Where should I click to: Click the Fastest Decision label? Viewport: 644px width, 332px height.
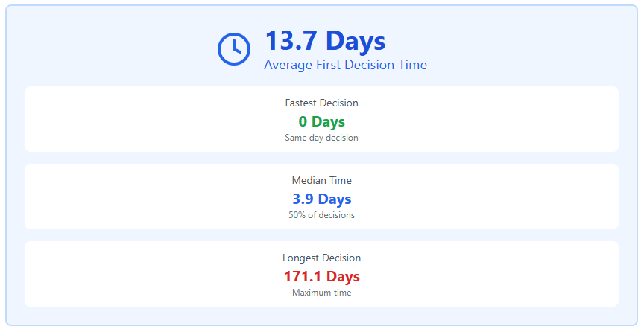point(321,103)
